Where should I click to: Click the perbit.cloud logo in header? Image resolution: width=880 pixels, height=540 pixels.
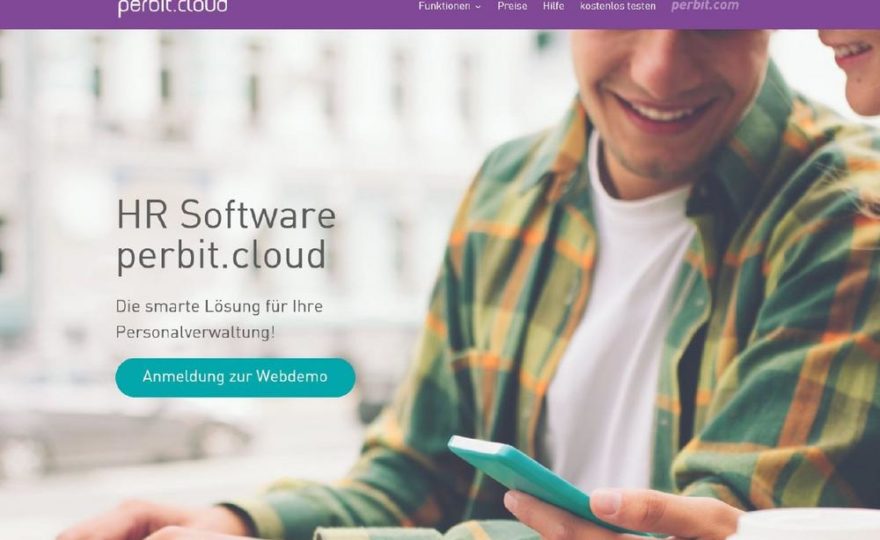pyautogui.click(x=172, y=7)
